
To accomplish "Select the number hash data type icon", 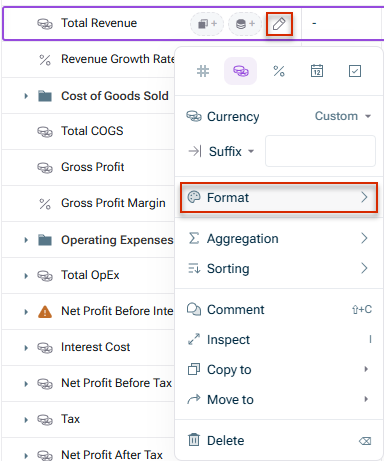I will click(203, 71).
